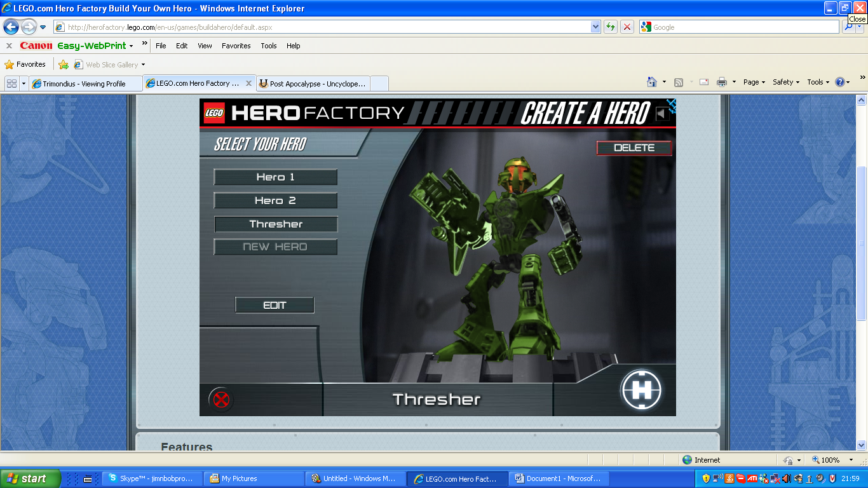868x488 pixels.
Task: Open the Safety dropdown menu
Action: [785, 82]
